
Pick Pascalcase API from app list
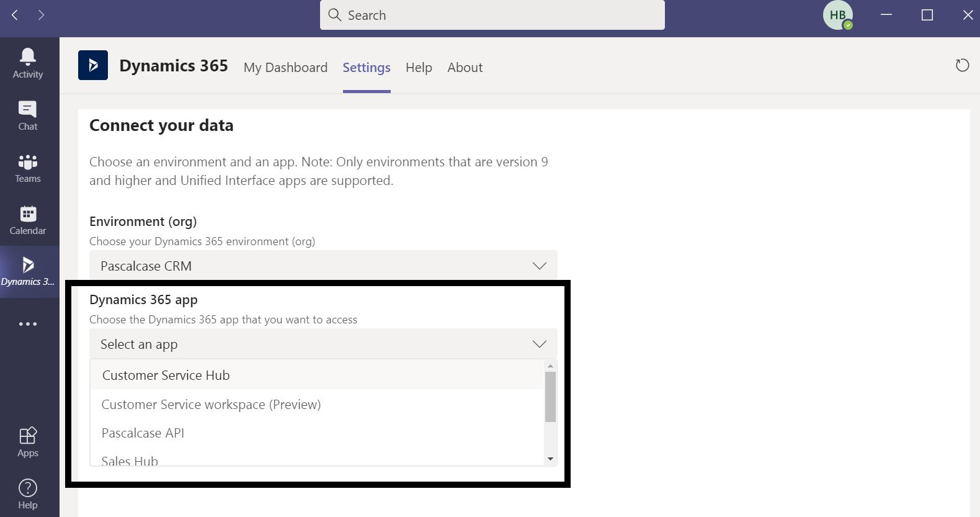143,433
